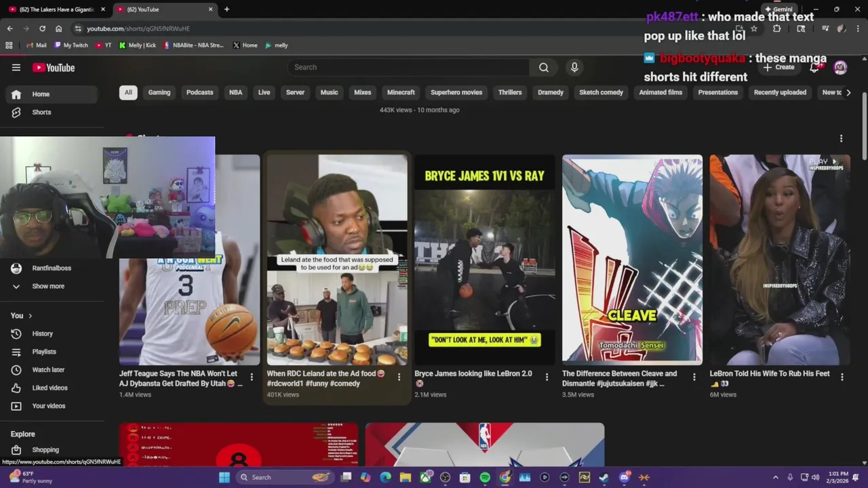Open a new browser tab

226,9
